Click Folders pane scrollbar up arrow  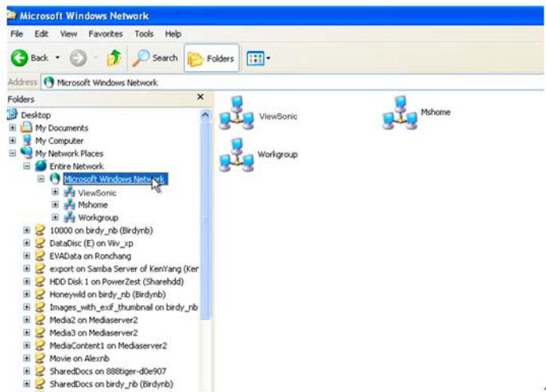point(206,115)
